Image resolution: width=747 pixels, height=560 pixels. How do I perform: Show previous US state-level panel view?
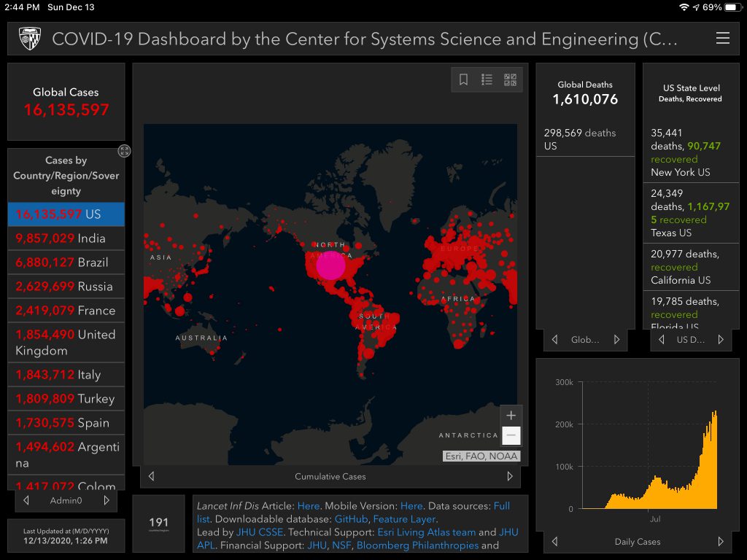click(662, 340)
